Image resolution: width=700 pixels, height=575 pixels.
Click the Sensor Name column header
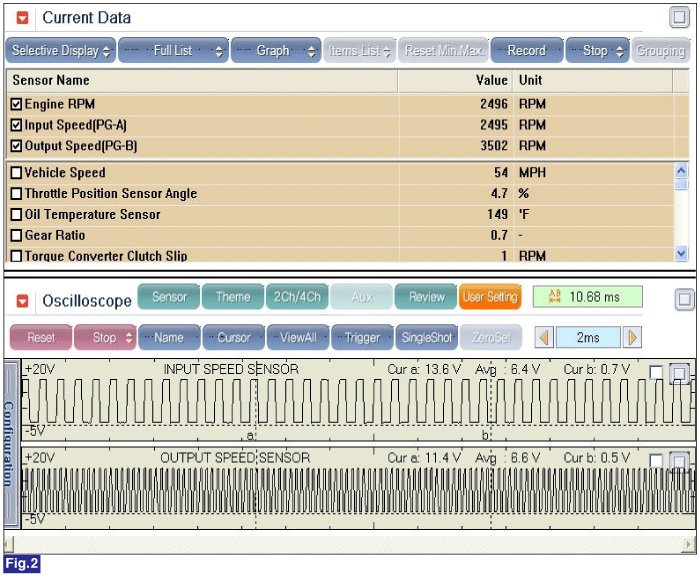tap(202, 80)
